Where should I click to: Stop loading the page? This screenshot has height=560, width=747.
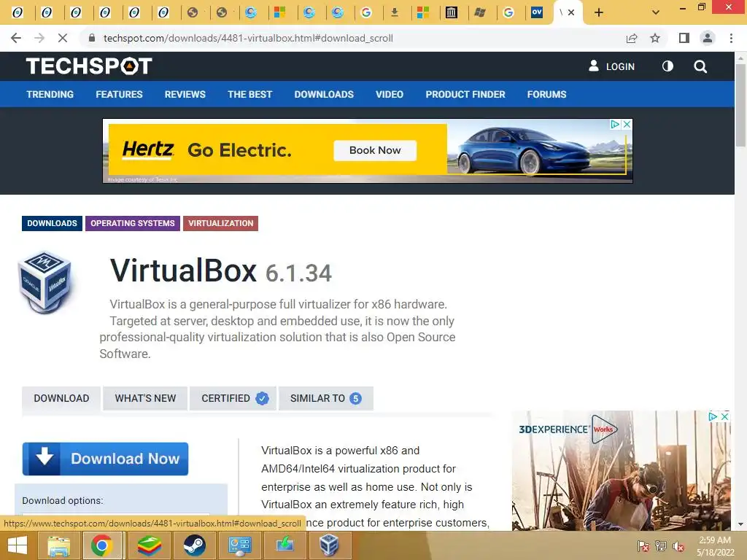(x=63, y=38)
